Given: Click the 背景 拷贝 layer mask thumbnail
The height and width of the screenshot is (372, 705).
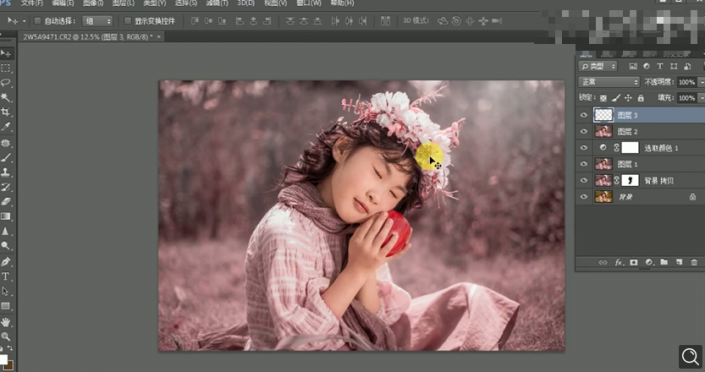Looking at the screenshot, I should [x=629, y=180].
